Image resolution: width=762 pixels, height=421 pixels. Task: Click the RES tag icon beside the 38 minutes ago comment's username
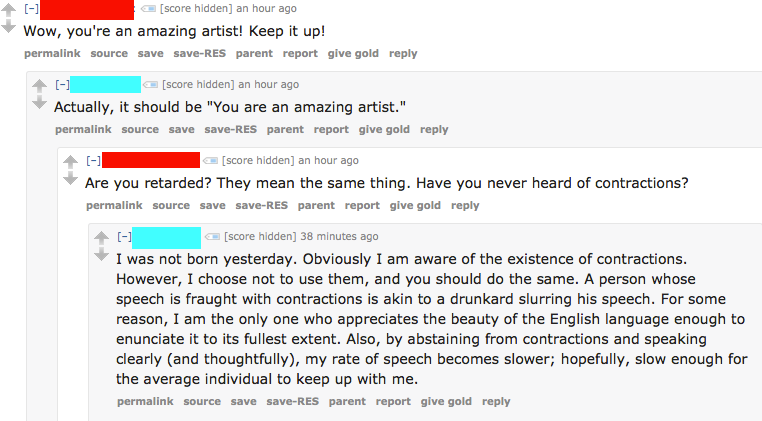pos(212,237)
